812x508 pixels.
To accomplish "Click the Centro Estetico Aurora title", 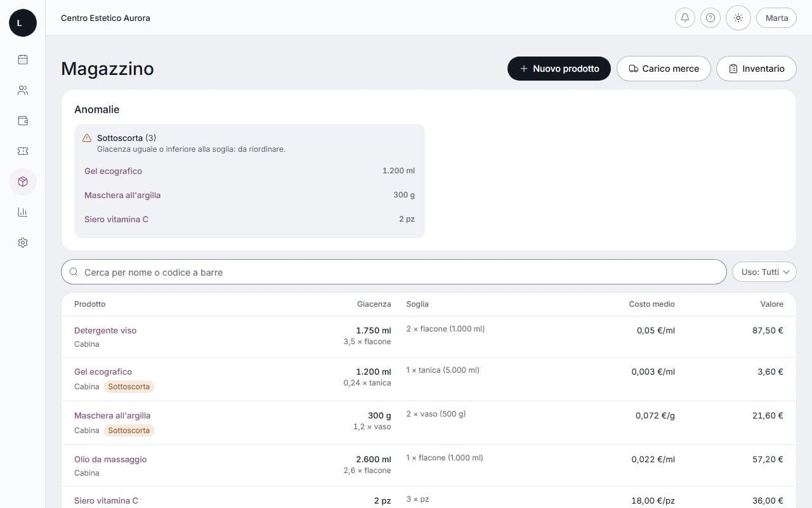I will (x=105, y=18).
